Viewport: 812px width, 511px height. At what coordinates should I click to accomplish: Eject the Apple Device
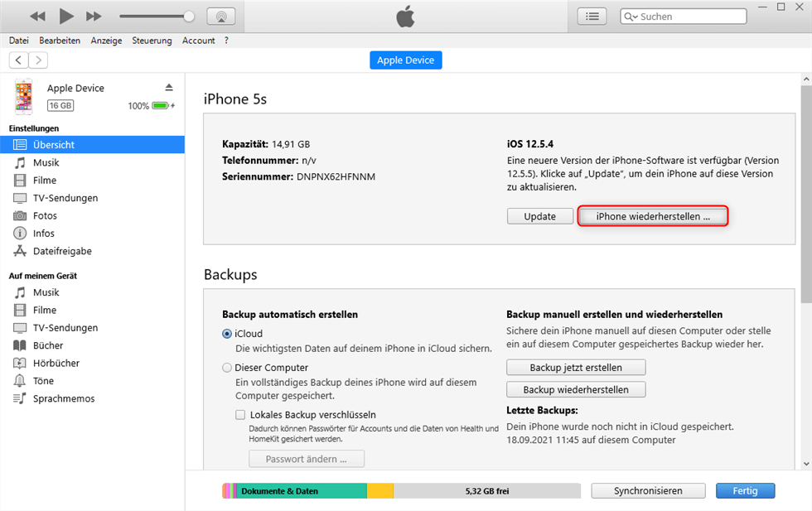(x=169, y=88)
